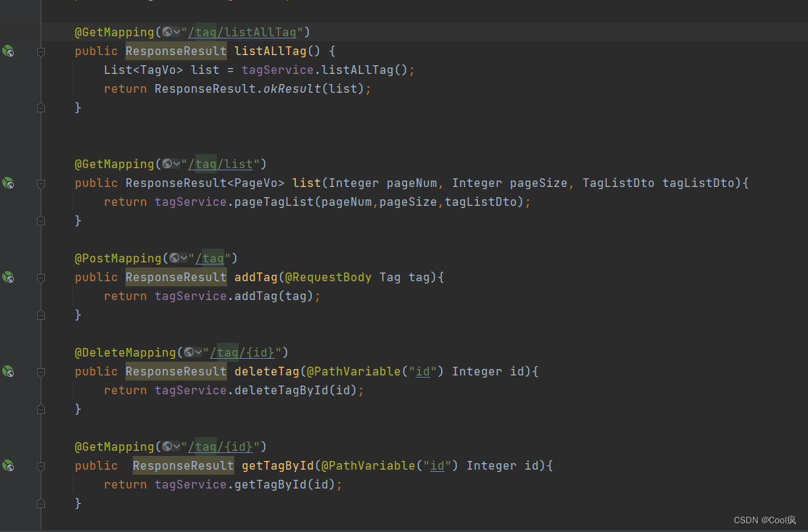The width and height of the screenshot is (808, 532).
Task: Click the deleteTag method name declaration
Action: (267, 371)
